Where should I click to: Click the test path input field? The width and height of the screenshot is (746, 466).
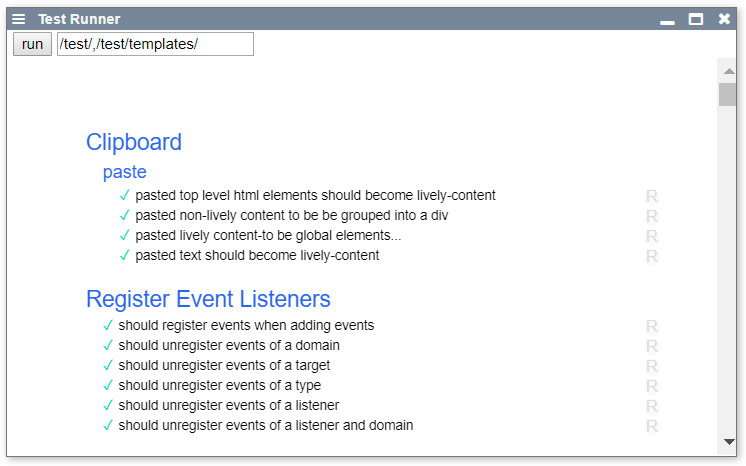coord(155,44)
